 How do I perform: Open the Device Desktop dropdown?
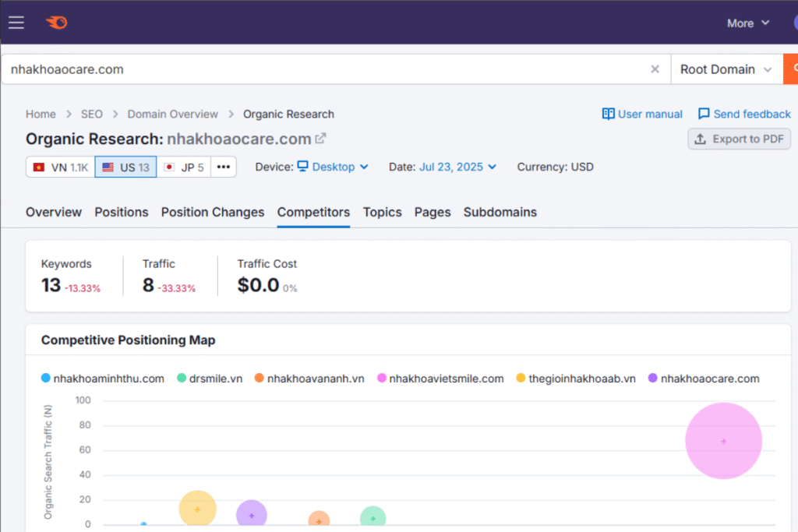click(x=333, y=167)
